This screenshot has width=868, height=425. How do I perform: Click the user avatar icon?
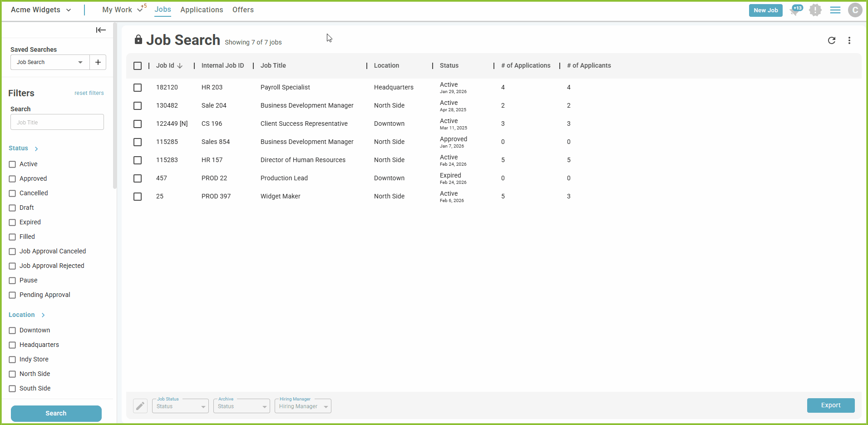coord(855,10)
